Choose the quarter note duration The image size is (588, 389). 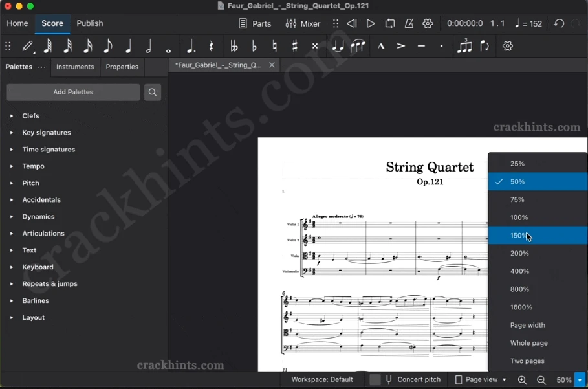(128, 46)
